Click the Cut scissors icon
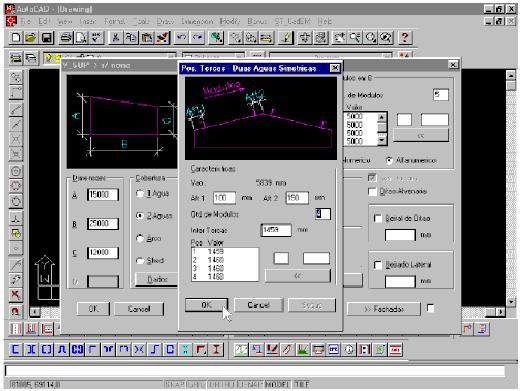 [116, 37]
